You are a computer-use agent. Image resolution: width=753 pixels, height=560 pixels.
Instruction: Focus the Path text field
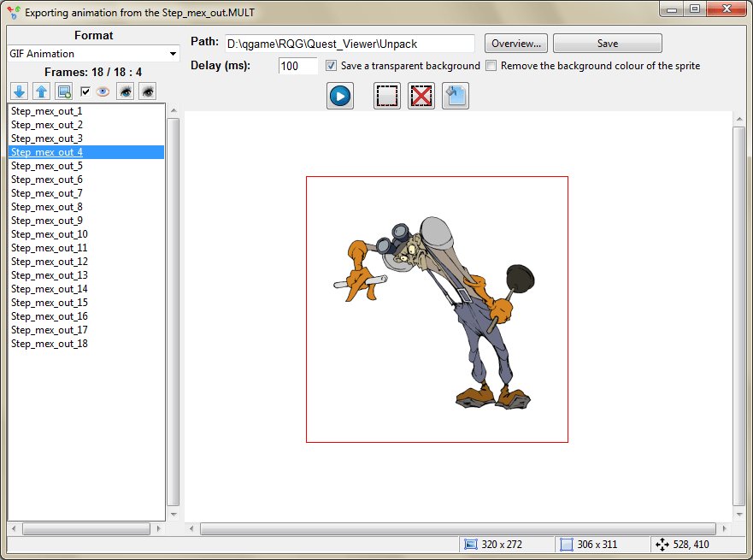click(x=350, y=44)
